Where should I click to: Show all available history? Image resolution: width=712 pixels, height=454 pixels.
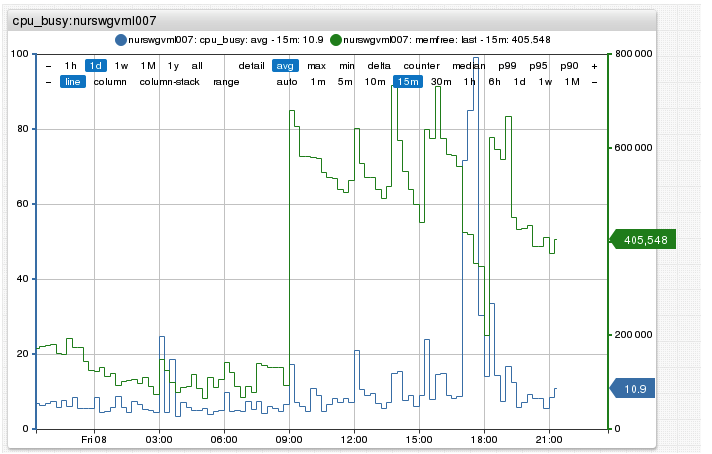click(x=197, y=66)
